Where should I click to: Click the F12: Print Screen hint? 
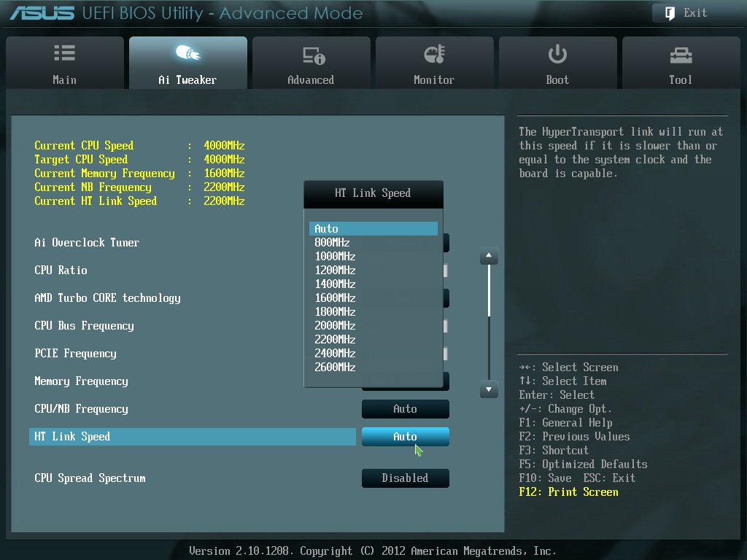point(569,492)
